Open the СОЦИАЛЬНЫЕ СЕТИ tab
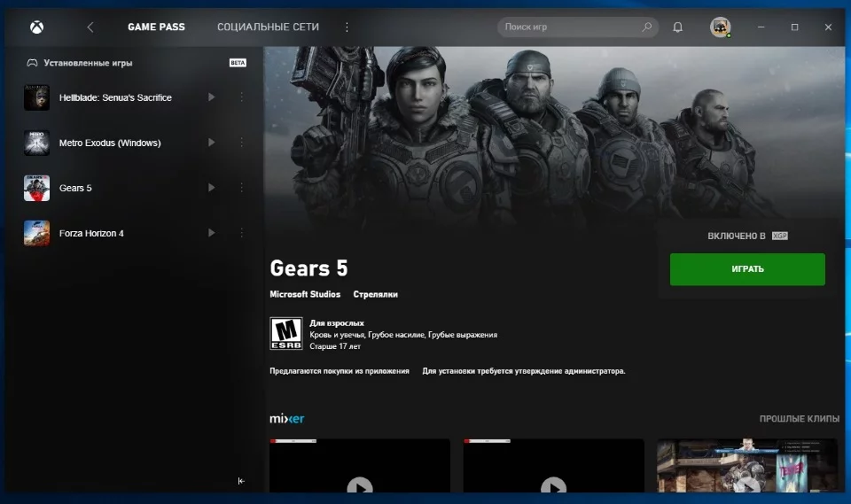This screenshot has width=851, height=504. click(268, 27)
